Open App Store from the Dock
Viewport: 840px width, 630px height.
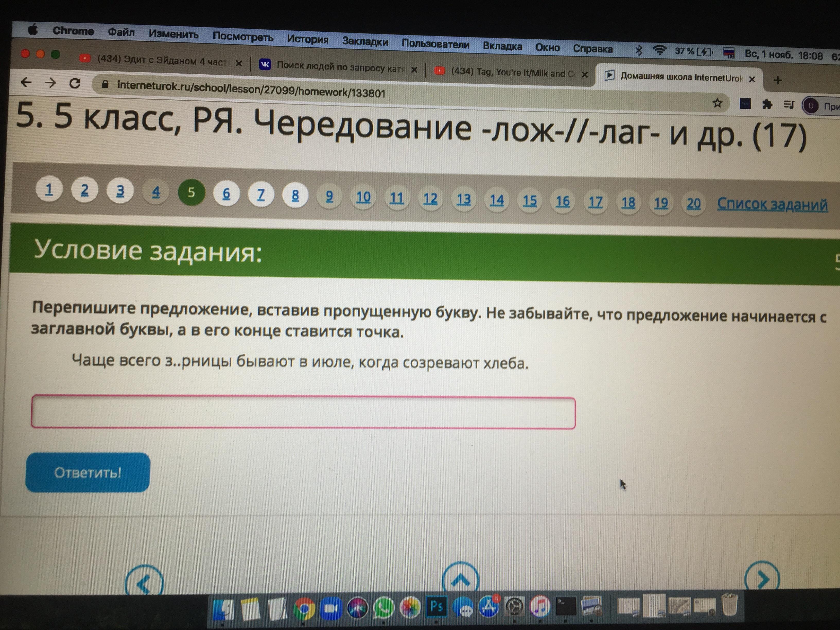(x=489, y=607)
